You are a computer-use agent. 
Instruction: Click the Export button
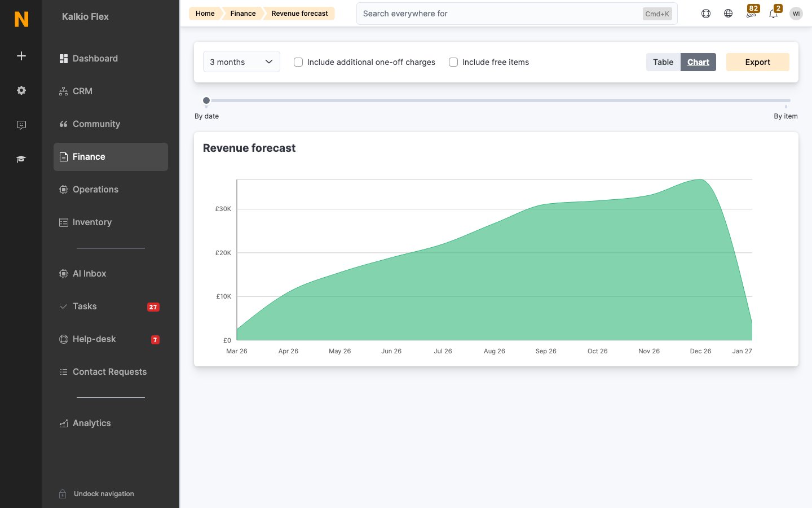[757, 62]
